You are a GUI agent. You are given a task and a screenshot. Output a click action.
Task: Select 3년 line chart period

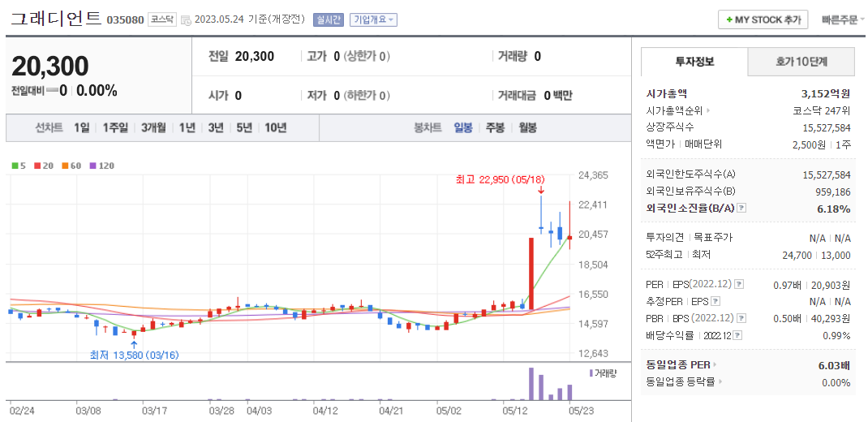[215, 128]
